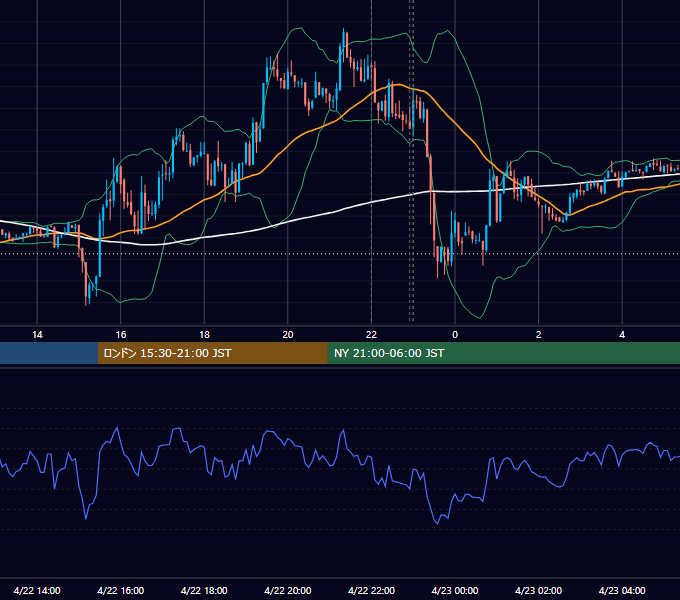The image size is (680, 600).
Task: Click the 2 hour axis label
Action: (539, 335)
